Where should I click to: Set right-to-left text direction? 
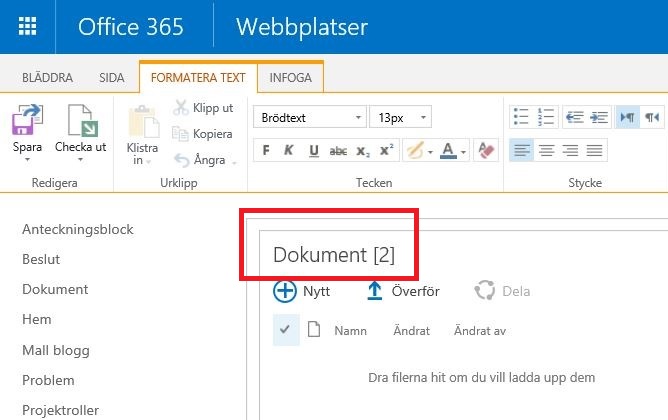click(x=652, y=117)
